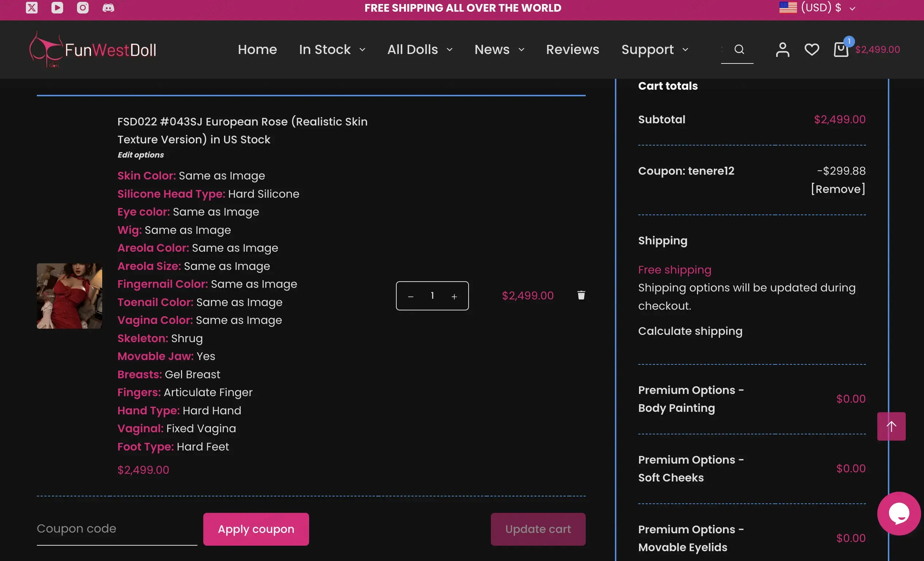Open the wishlist heart icon
This screenshot has height=561, width=924.
(812, 50)
